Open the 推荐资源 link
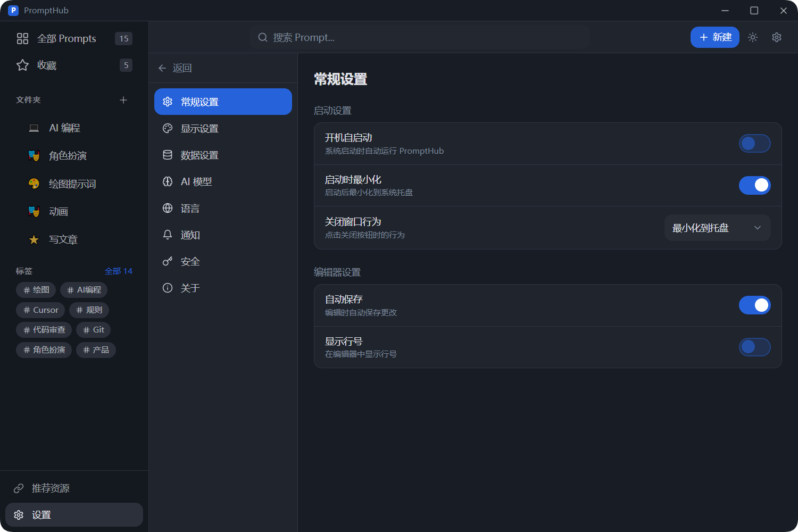 click(x=74, y=488)
